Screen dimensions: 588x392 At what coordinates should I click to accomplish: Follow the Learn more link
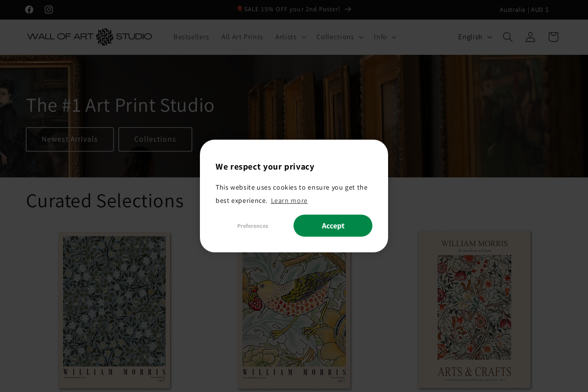[289, 200]
